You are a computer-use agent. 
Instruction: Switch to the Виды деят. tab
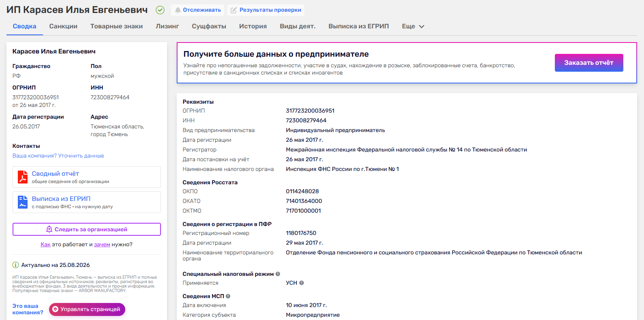tap(297, 26)
